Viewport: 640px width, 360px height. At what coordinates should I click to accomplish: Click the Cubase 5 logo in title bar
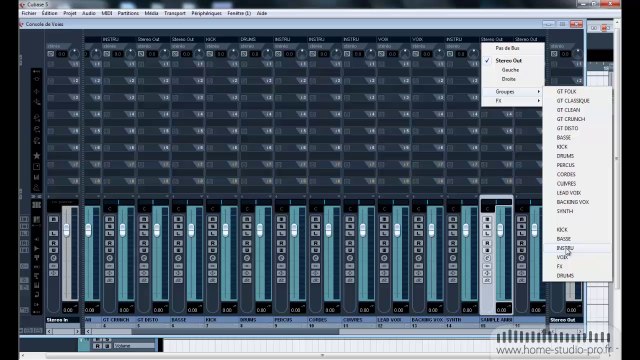(x=22, y=4)
